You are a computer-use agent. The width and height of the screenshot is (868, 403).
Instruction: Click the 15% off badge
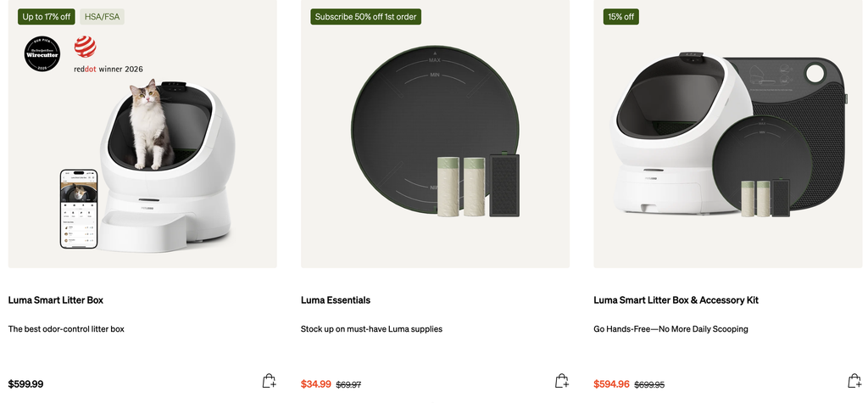pyautogui.click(x=621, y=17)
